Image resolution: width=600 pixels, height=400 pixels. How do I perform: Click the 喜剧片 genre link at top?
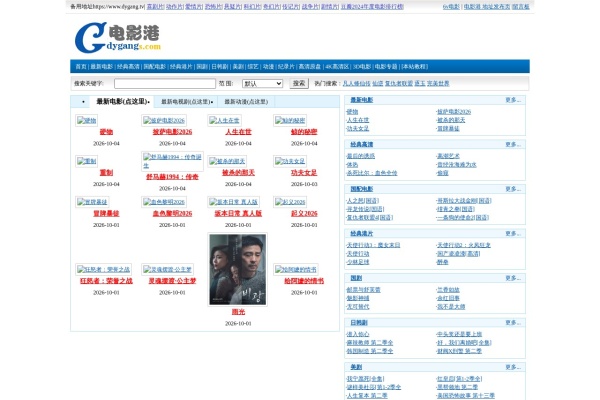coord(155,7)
